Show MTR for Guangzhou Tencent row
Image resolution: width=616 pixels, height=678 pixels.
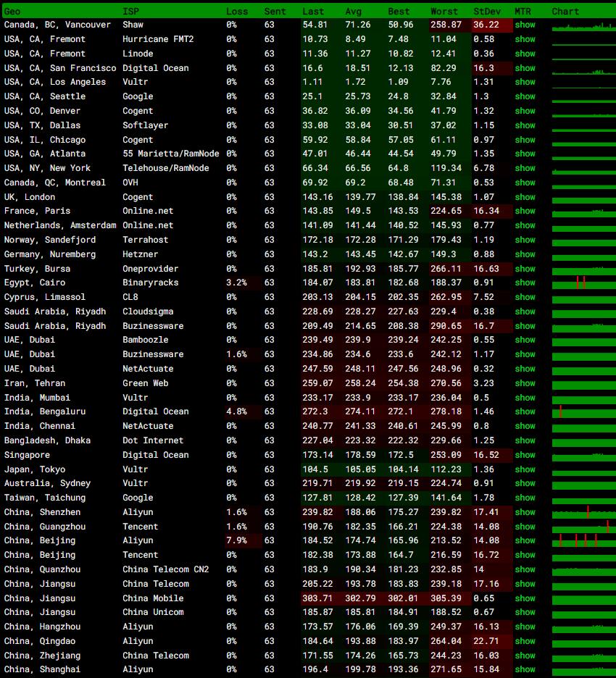tap(525, 527)
